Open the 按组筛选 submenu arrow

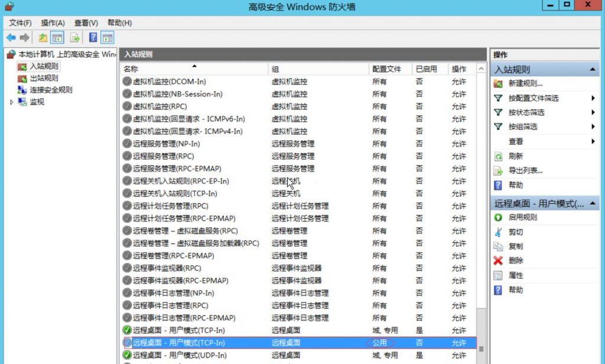(x=593, y=126)
